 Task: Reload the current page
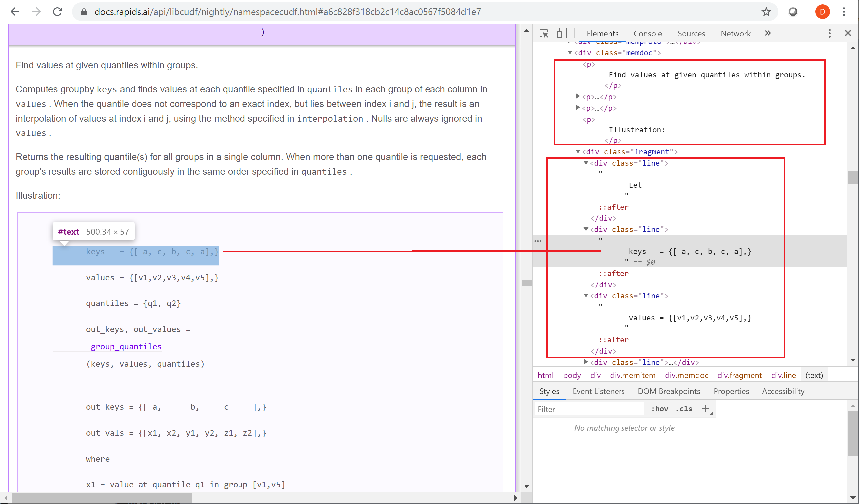(x=57, y=12)
